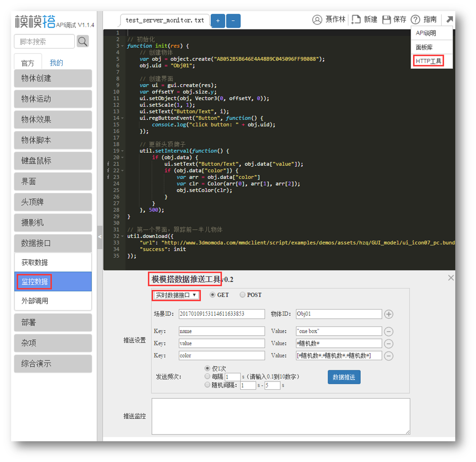Click the 数据推送 button
Viewport: 476px width, 462px height.
344,377
